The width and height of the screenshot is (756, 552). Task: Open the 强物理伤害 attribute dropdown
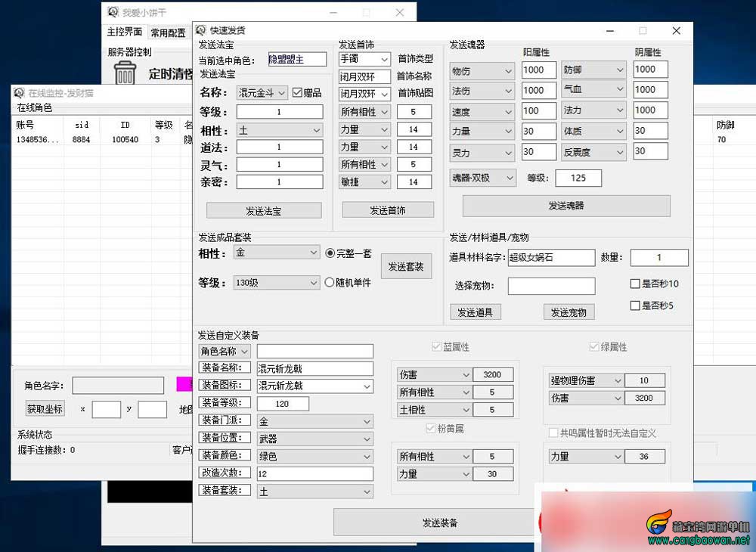[586, 380]
